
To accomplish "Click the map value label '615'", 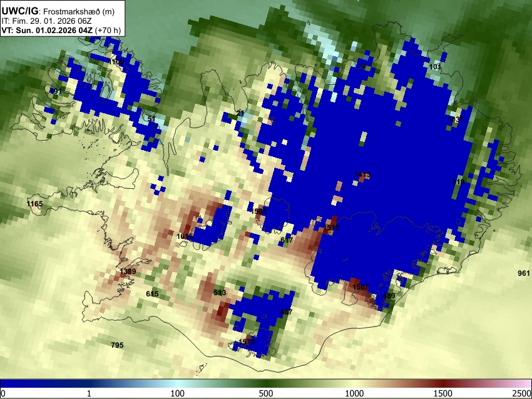I will (x=152, y=294).
